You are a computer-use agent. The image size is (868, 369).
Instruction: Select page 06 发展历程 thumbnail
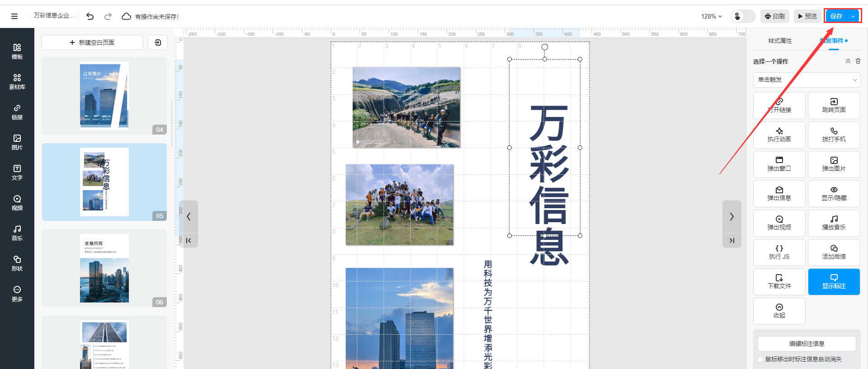point(104,268)
